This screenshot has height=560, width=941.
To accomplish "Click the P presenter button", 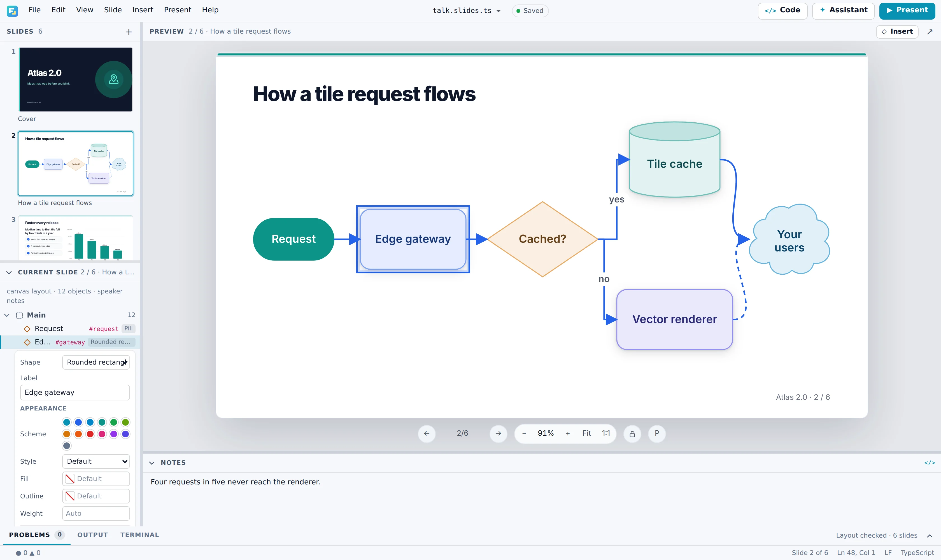I will click(657, 433).
